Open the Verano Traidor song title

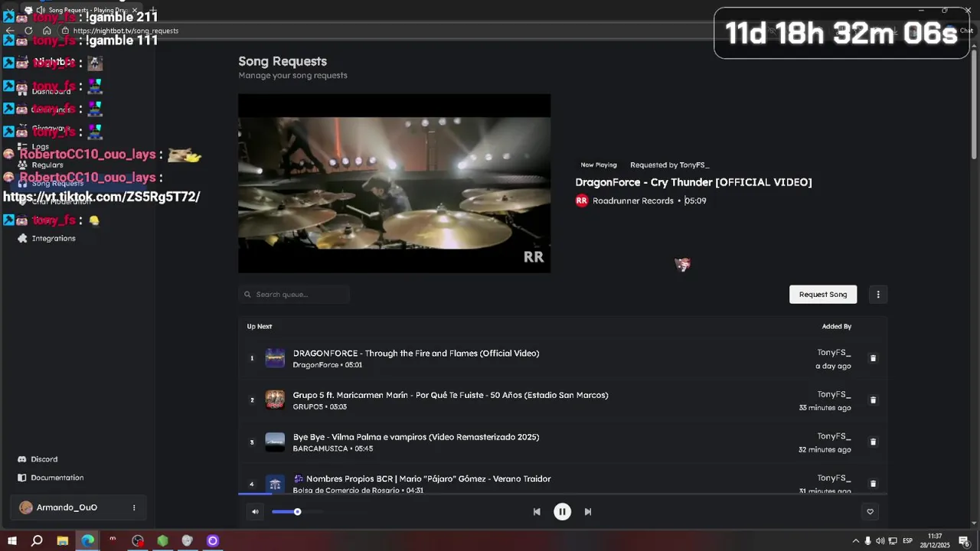coord(422,479)
